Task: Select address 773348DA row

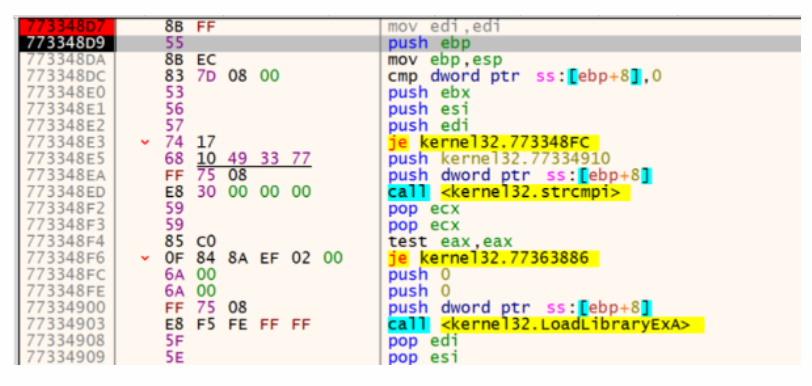Action: 66,60
